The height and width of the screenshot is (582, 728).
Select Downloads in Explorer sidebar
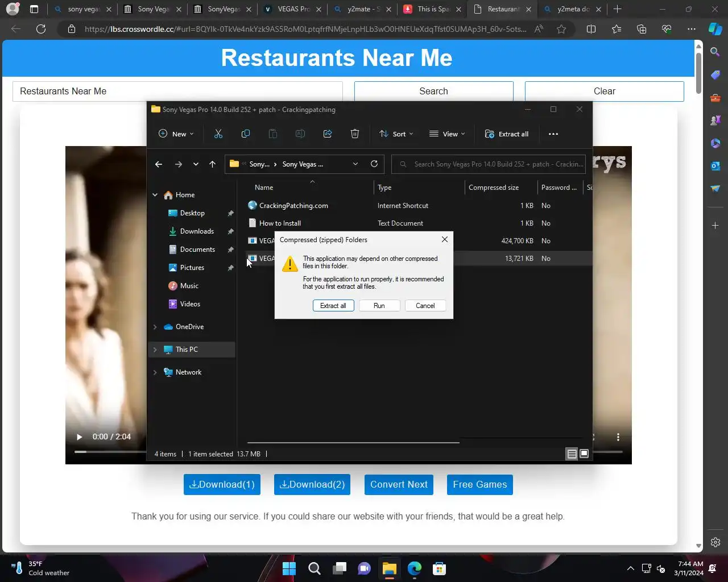pyautogui.click(x=197, y=231)
